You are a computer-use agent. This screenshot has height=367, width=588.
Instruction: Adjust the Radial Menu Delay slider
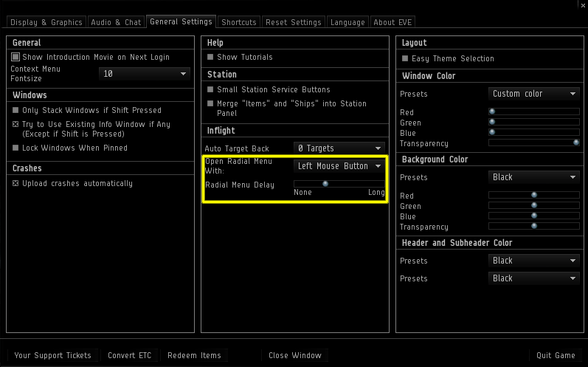click(325, 184)
